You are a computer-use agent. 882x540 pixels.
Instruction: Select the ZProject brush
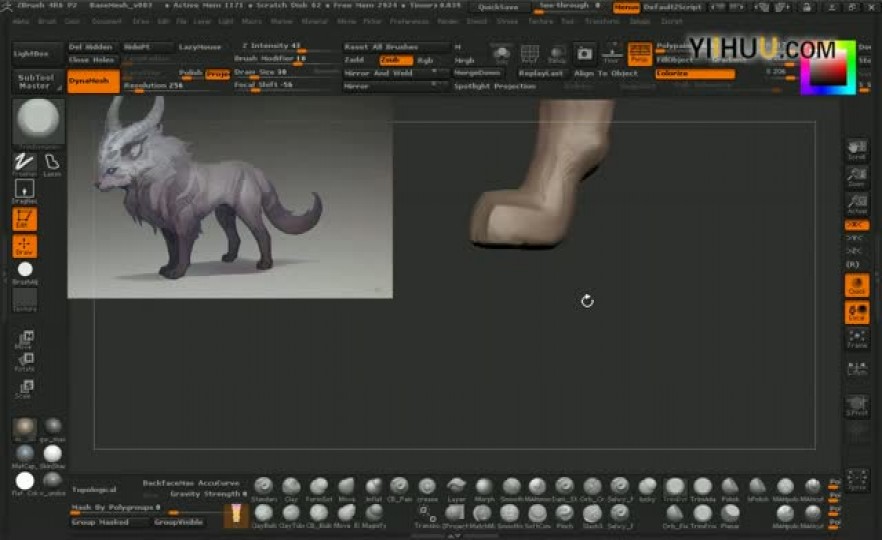tap(455, 515)
